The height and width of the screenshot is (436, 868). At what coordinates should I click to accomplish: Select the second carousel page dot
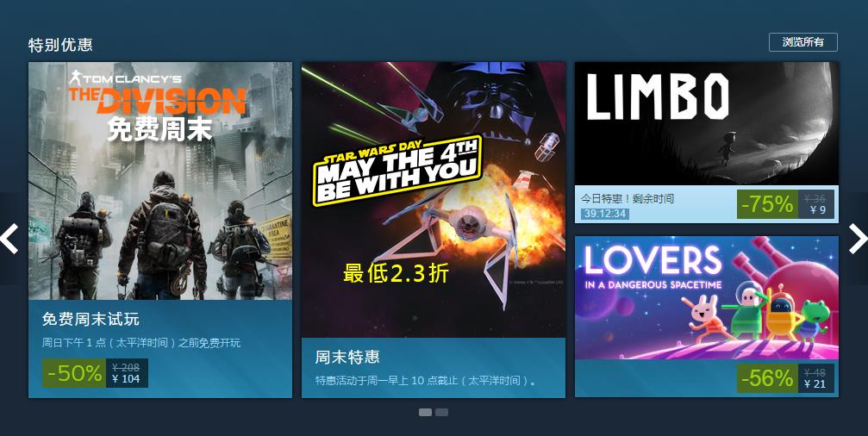[x=441, y=412]
